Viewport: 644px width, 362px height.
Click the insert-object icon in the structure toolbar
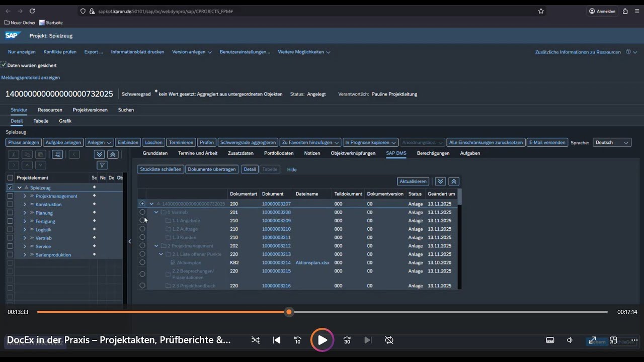click(58, 154)
